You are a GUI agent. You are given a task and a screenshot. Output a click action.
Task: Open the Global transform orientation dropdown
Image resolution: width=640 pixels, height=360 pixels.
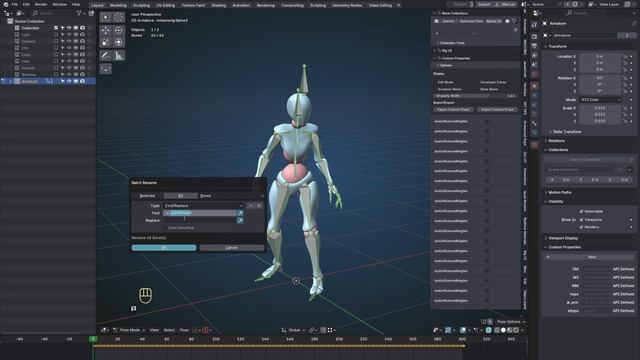pyautogui.click(x=293, y=330)
